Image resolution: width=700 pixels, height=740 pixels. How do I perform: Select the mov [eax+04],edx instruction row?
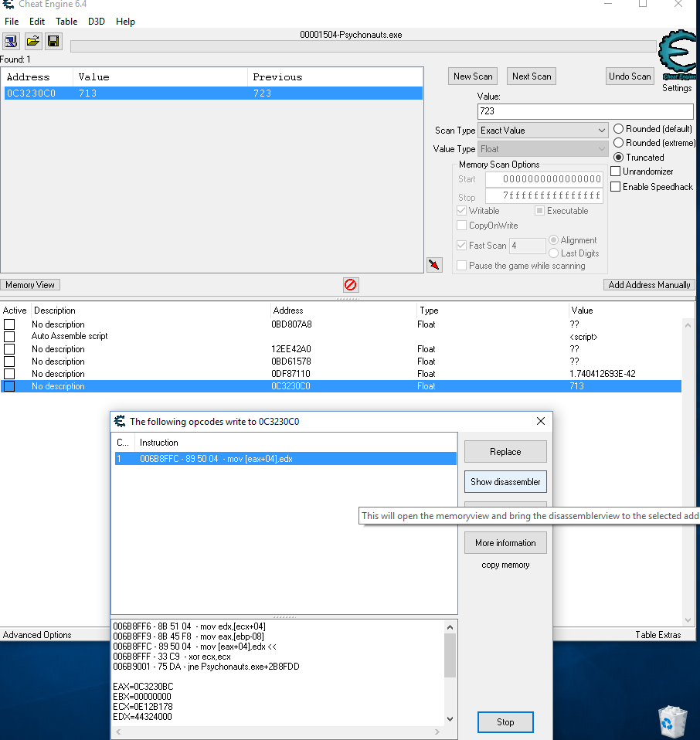(x=286, y=459)
